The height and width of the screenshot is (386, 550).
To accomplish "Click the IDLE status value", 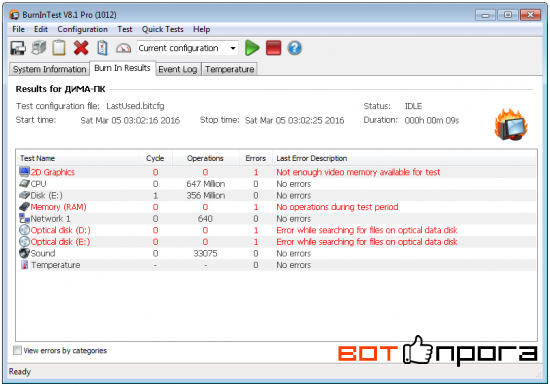I will (x=413, y=106).
